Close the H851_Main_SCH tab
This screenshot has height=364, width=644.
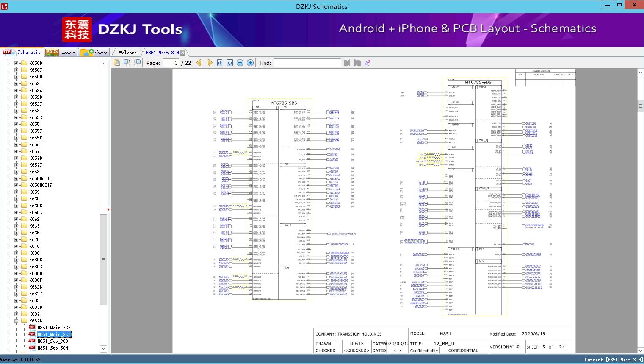[182, 53]
